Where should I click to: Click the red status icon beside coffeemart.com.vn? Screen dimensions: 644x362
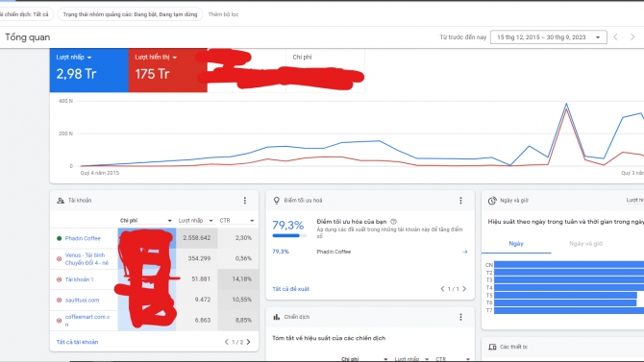coord(60,321)
